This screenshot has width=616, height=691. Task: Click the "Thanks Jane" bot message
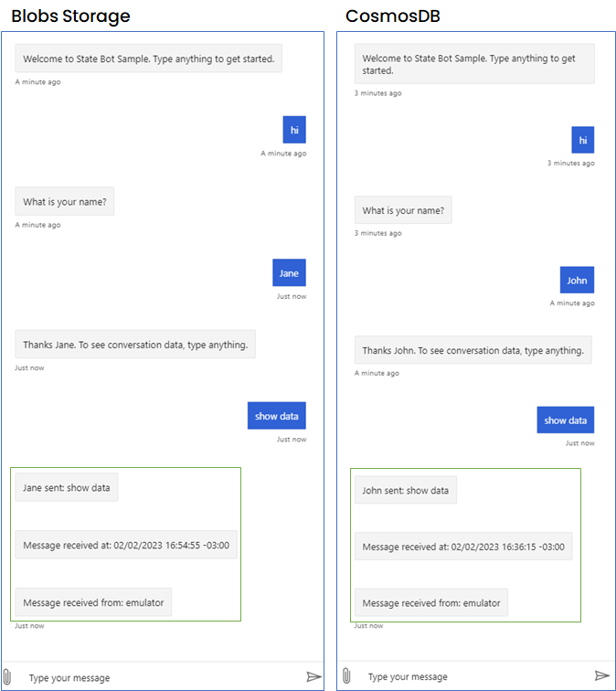135,345
